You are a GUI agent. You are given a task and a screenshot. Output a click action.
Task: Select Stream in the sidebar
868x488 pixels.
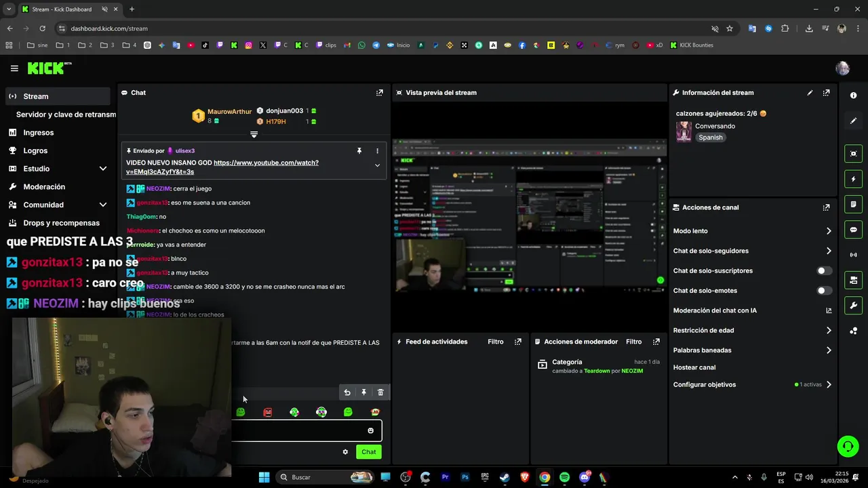coord(58,96)
